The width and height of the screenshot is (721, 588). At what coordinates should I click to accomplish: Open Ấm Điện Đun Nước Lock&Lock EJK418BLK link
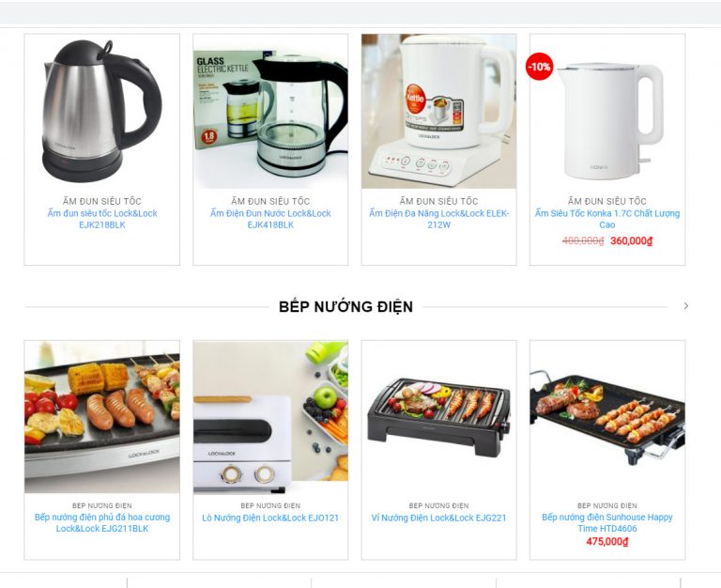point(270,219)
